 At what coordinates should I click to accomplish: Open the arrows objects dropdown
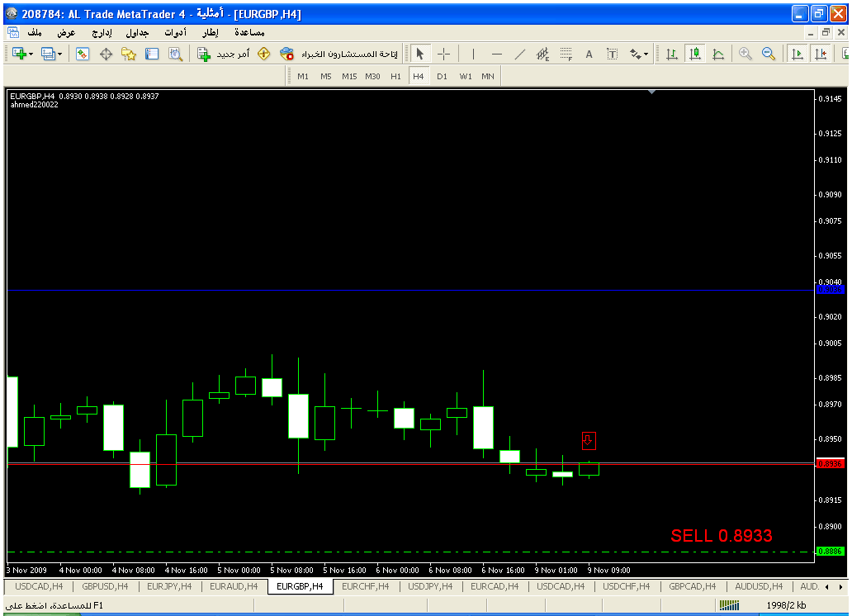click(639, 54)
